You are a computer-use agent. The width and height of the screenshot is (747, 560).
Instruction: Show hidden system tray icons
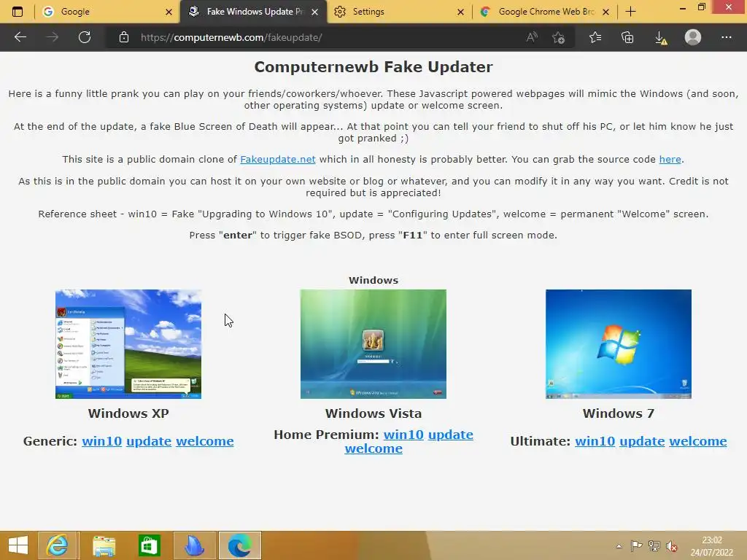point(619,546)
